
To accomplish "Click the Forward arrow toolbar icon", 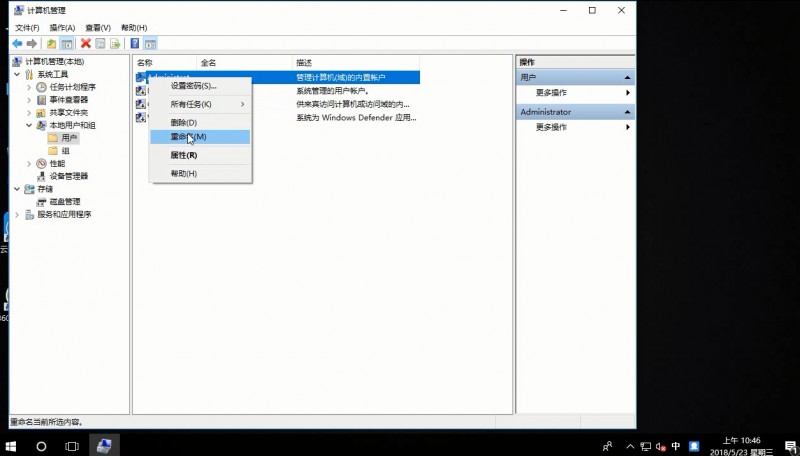I will [x=32, y=44].
